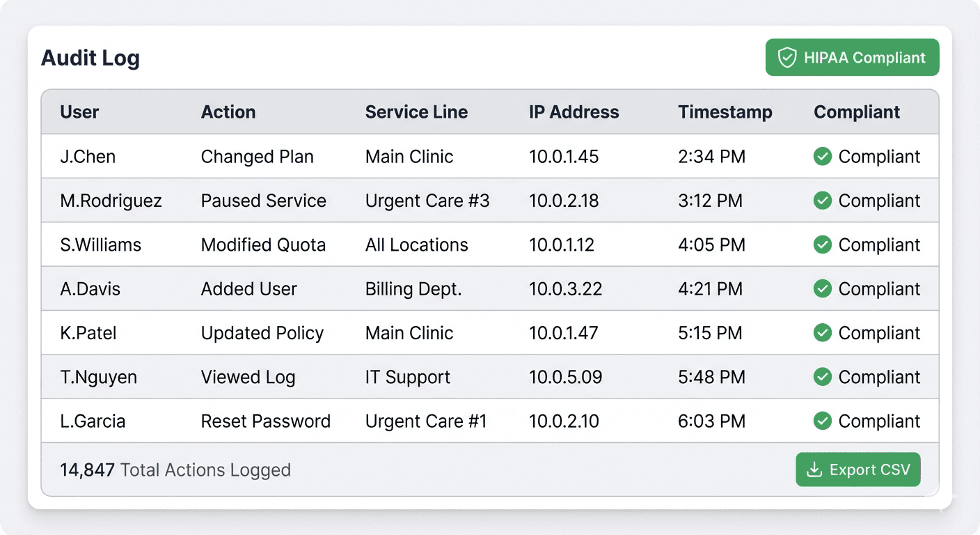Click the compliance checkmark for M.Rodriguez

[823, 201]
